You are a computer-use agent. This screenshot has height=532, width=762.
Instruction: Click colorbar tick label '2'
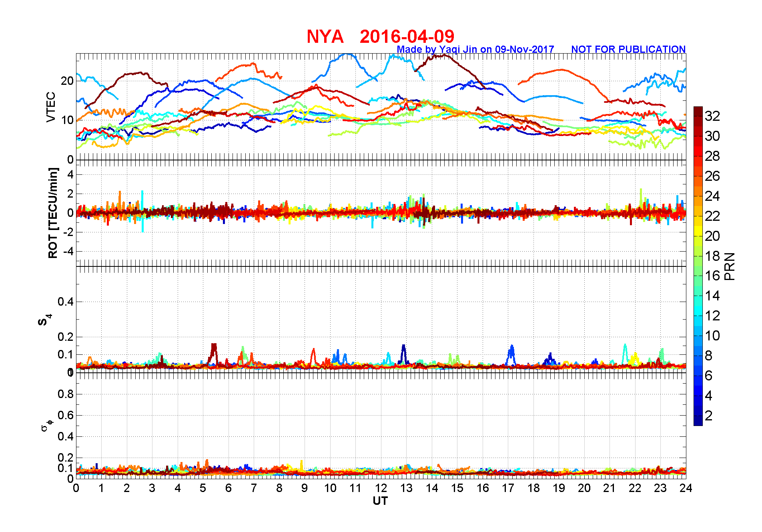tap(708, 416)
